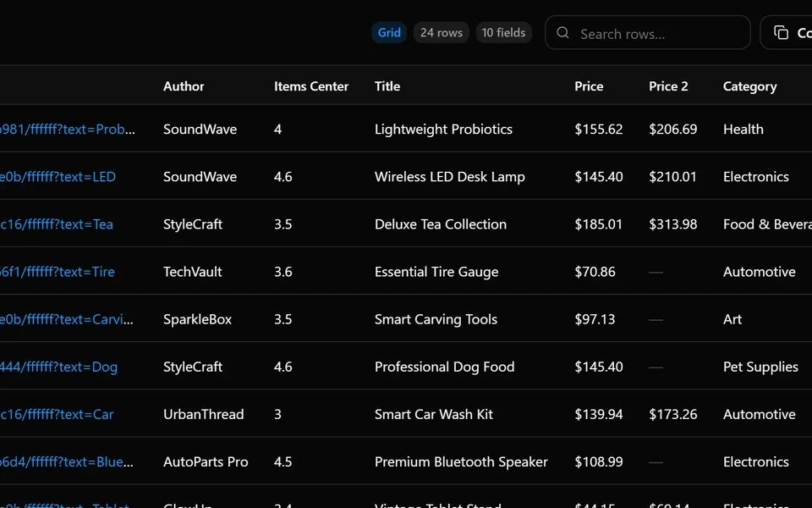Click the Wireless LED Desk Lamp title

click(449, 177)
